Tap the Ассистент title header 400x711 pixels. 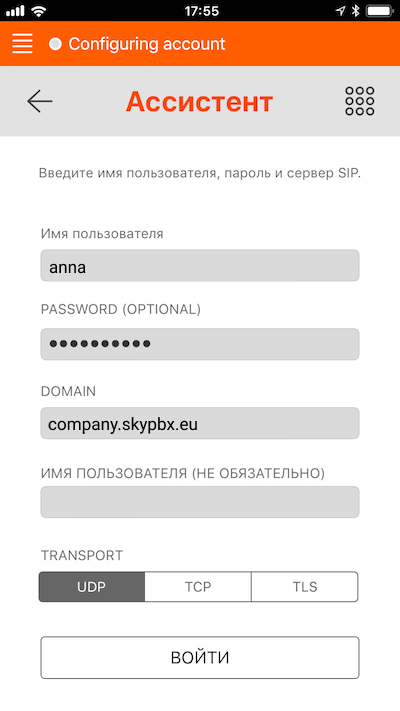200,102
